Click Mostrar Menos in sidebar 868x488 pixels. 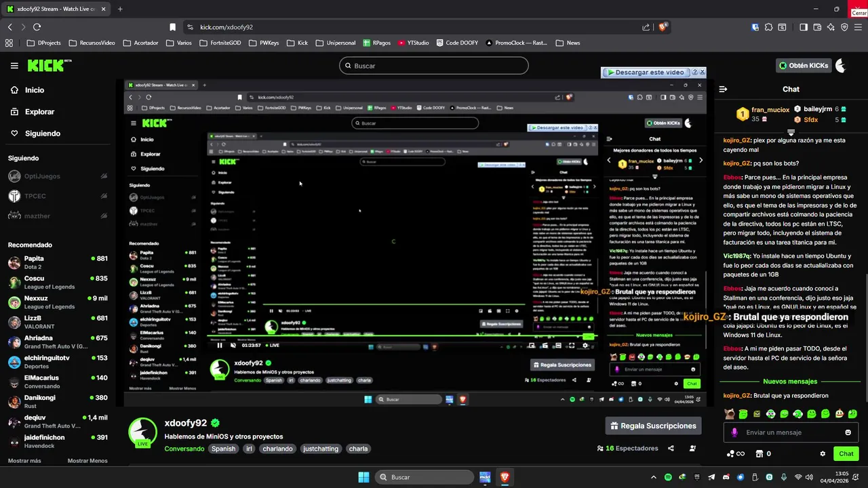[x=87, y=461]
